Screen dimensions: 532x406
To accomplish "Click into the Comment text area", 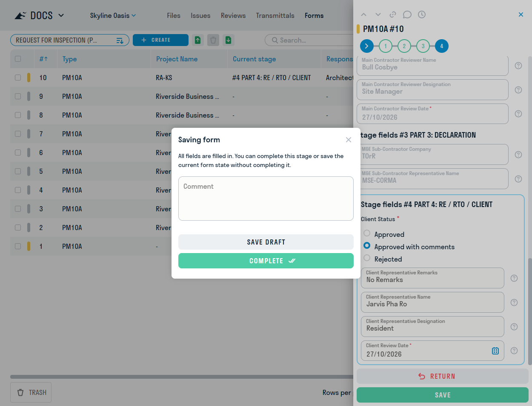I will pyautogui.click(x=266, y=199).
